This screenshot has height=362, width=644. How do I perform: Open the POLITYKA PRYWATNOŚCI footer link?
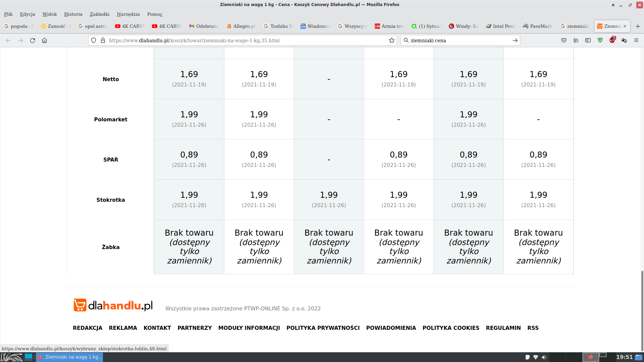click(x=323, y=328)
